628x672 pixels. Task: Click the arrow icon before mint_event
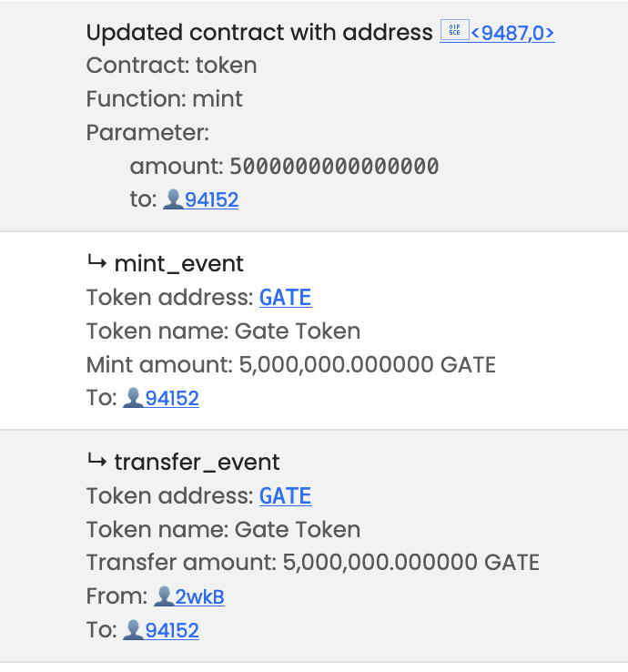pyautogui.click(x=96, y=262)
